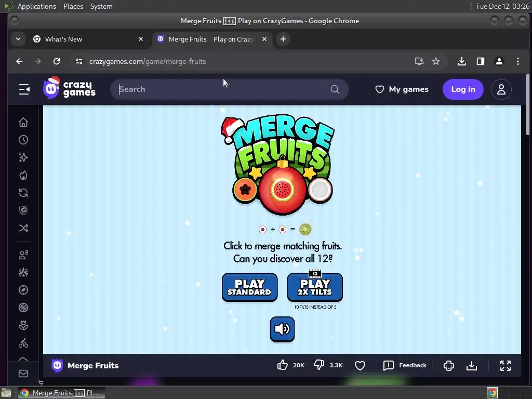Open Chrome profile menu
Screen dimensions: 532x399
click(x=499, y=61)
